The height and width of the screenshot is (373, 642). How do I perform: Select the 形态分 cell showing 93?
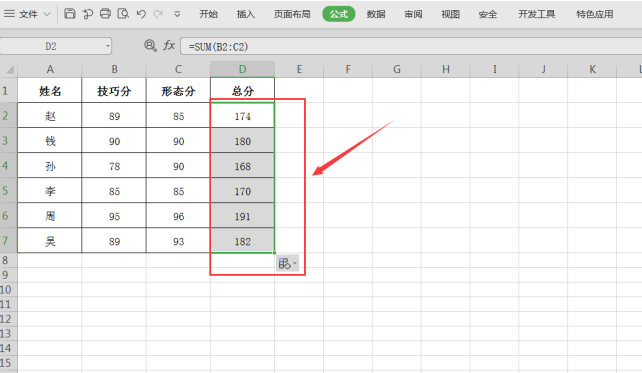coord(178,241)
